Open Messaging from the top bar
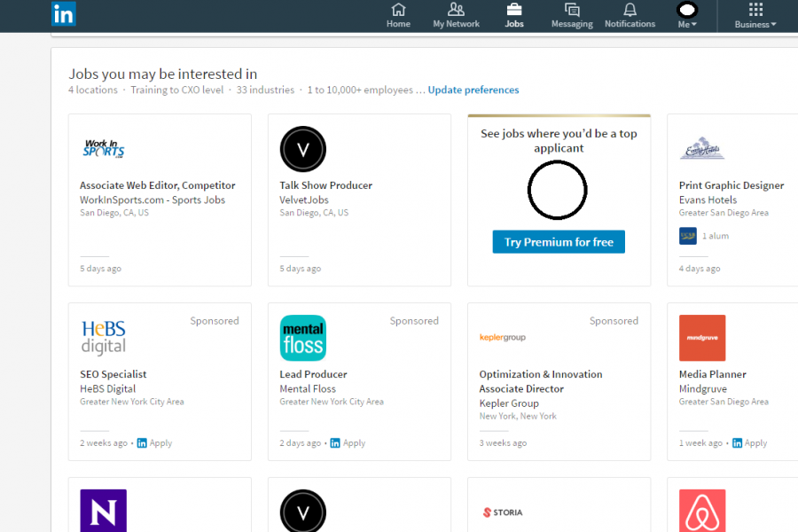The height and width of the screenshot is (532, 798). [572, 16]
